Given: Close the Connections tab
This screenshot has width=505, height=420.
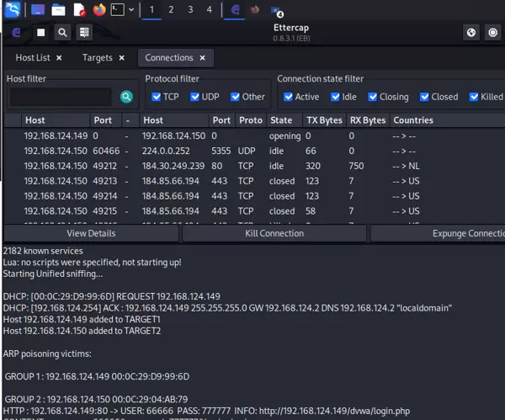Looking at the screenshot, I should coord(202,58).
